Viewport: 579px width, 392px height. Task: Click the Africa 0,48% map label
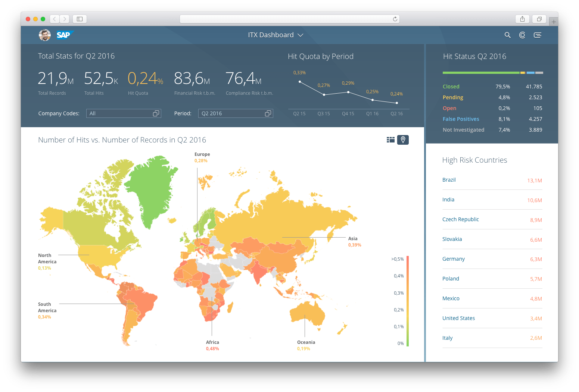tap(212, 345)
